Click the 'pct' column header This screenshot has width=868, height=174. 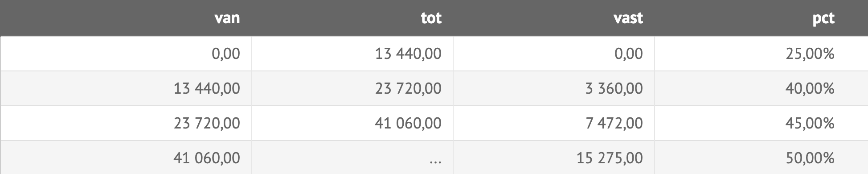[x=761, y=18]
